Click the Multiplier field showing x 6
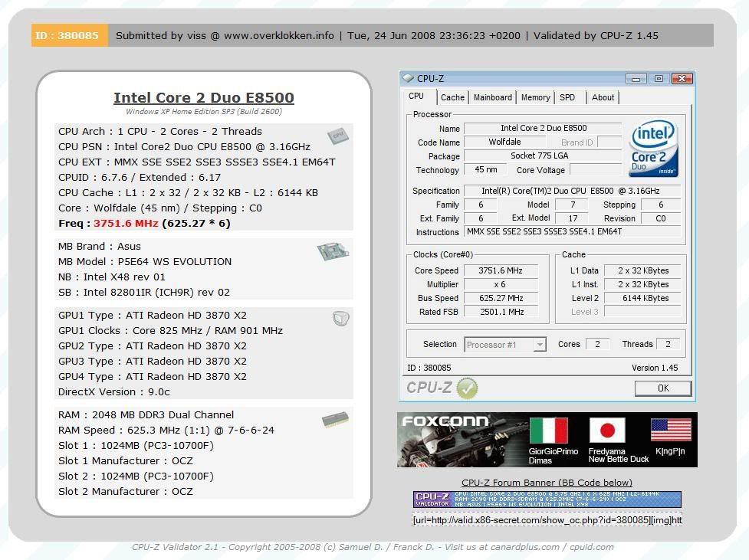The image size is (749, 560). click(501, 284)
